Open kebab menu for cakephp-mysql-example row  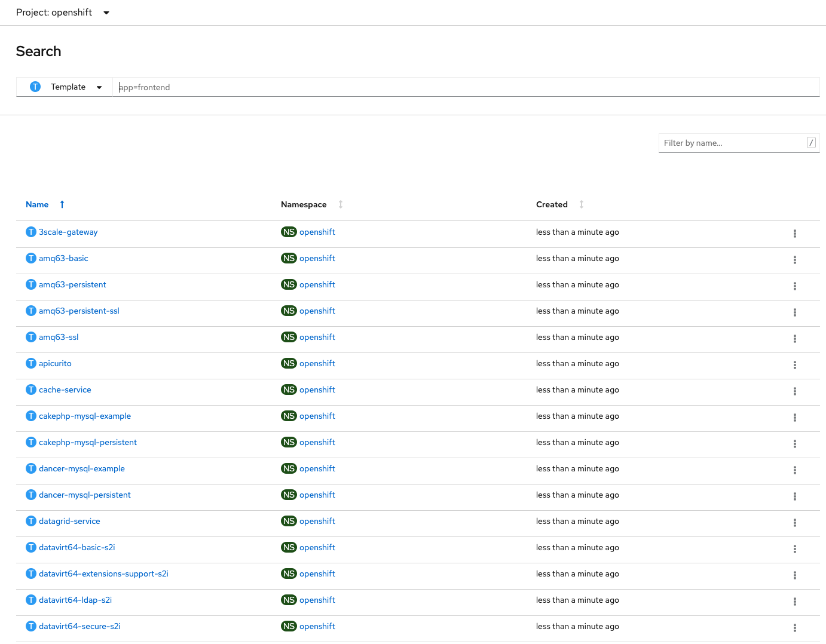pos(794,418)
